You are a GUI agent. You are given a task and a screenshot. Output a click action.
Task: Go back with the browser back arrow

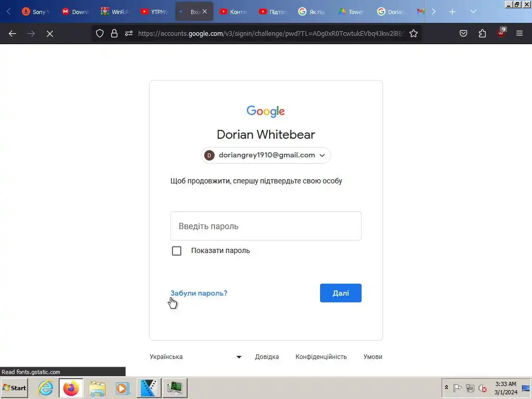(12, 34)
